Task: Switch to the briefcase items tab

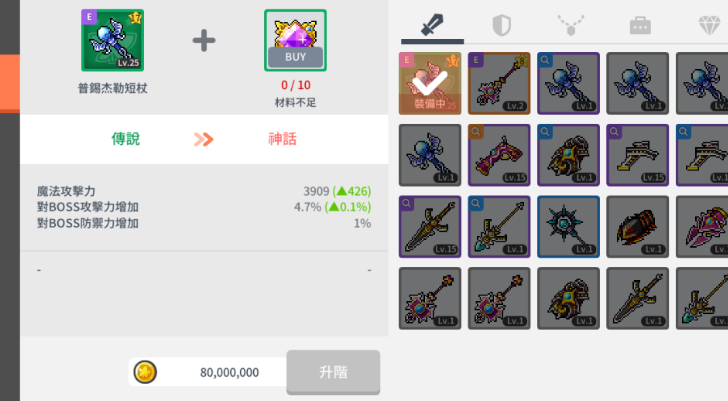Action: 640,26
